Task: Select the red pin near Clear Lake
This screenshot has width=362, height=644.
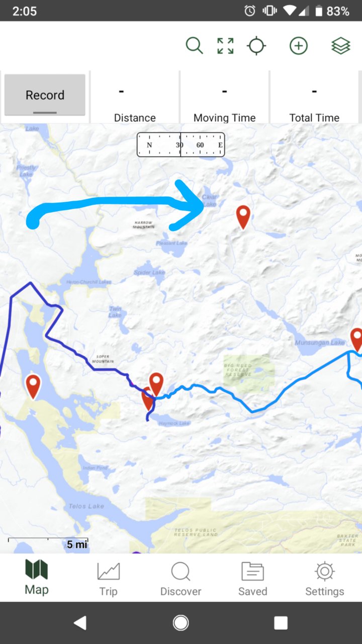Action: tap(243, 216)
